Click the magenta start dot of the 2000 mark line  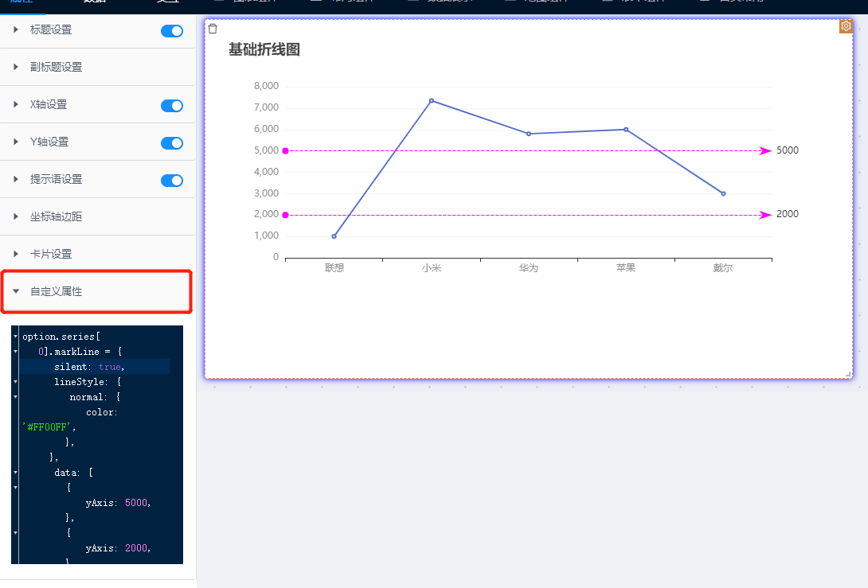coord(286,215)
